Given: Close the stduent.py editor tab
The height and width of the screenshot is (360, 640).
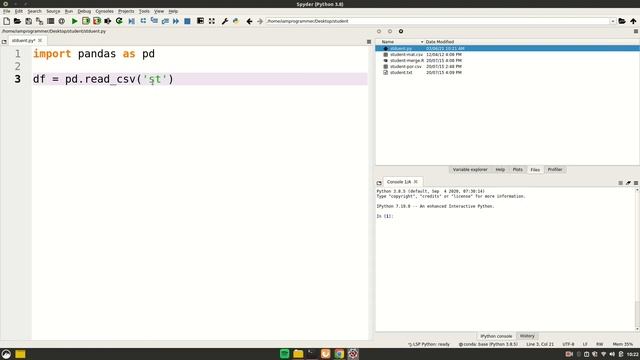Looking at the screenshot, I should [40, 40].
